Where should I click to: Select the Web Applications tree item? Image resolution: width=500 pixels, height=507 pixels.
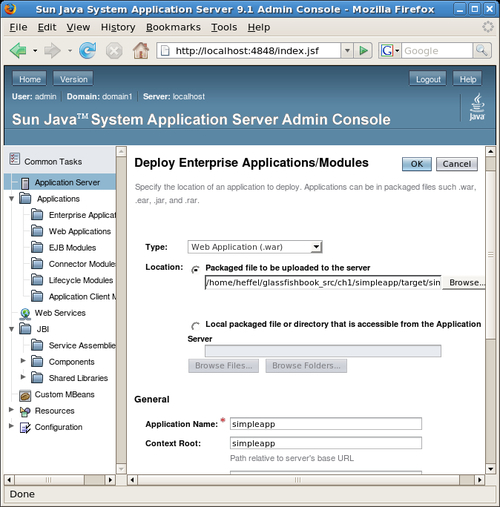pyautogui.click(x=80, y=231)
